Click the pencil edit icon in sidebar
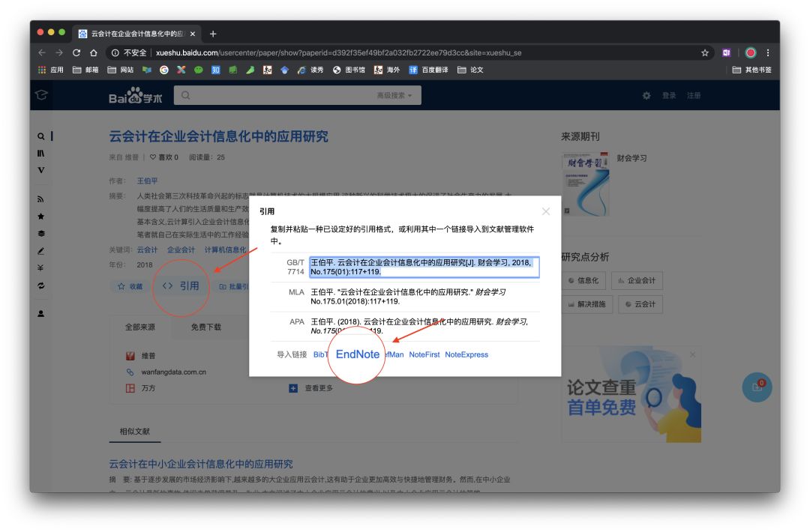This screenshot has width=810, height=532. click(40, 251)
